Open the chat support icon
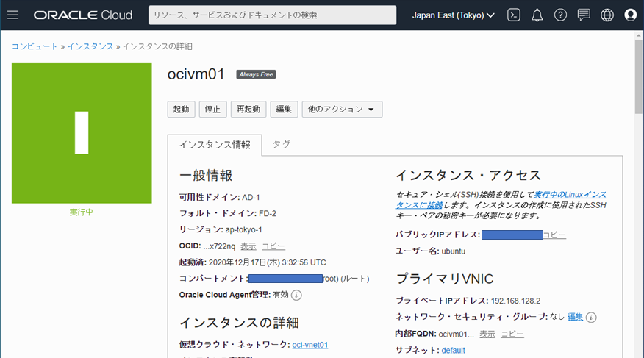This screenshot has width=644, height=358. 584,15
